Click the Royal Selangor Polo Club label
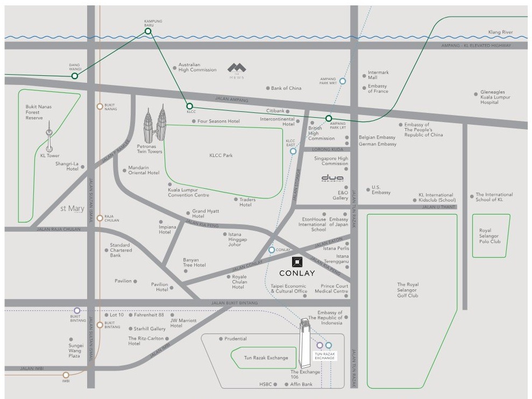The image size is (532, 399). point(490,236)
